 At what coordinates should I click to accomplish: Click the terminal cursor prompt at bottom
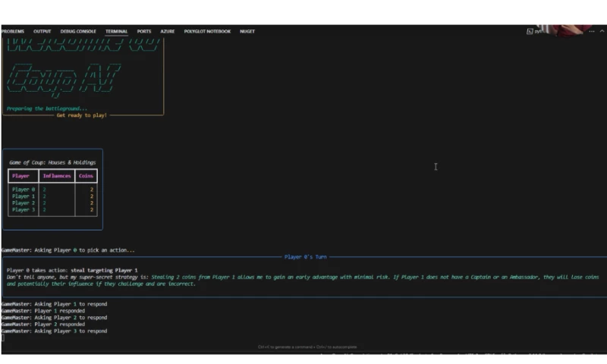tap(3, 338)
